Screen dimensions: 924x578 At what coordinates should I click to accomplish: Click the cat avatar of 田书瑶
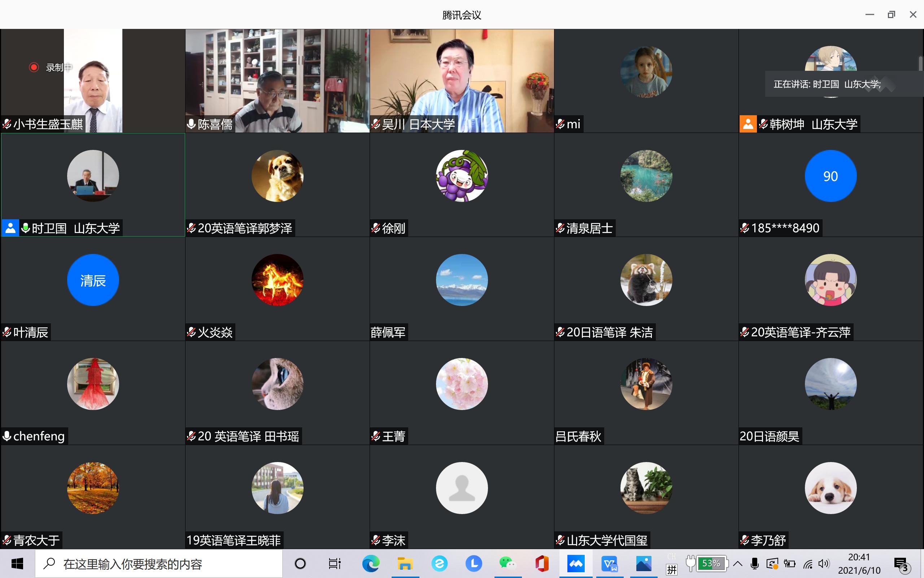click(278, 384)
